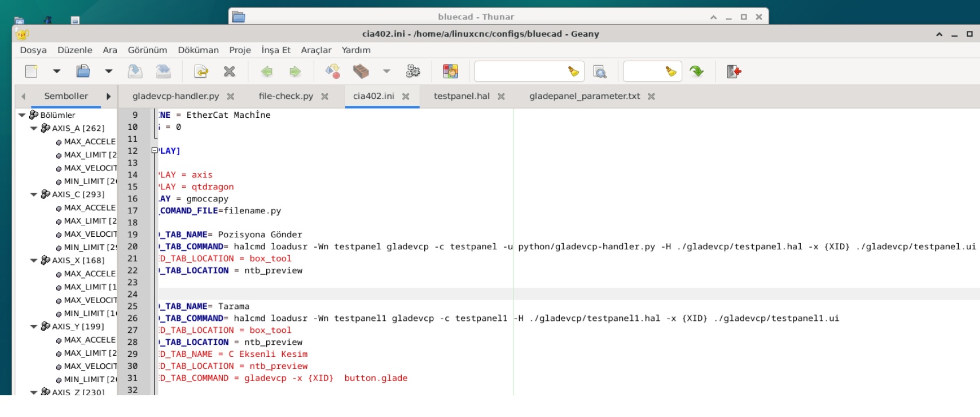The width and height of the screenshot is (980, 417).
Task: Click the open file folder icon
Action: tap(83, 72)
